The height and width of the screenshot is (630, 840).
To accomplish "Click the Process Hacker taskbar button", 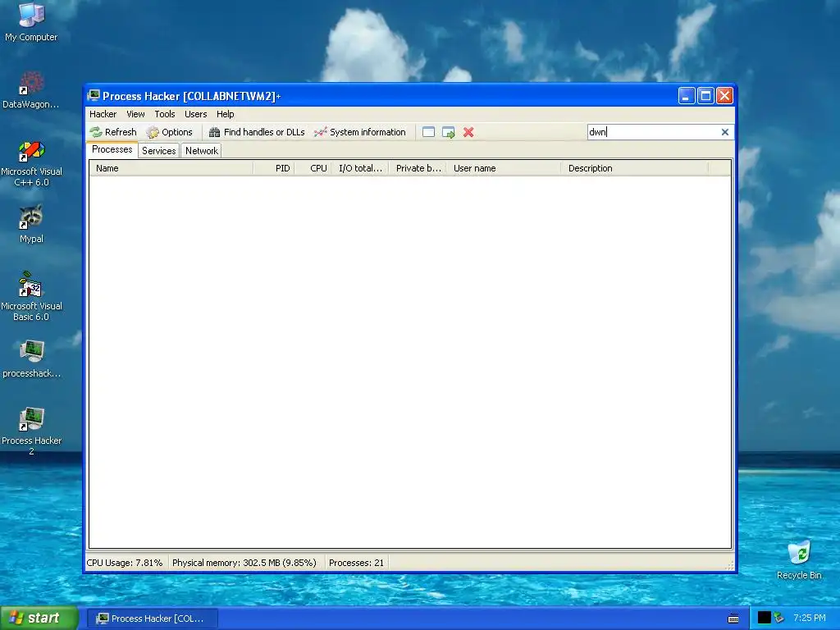I will pyautogui.click(x=152, y=619).
